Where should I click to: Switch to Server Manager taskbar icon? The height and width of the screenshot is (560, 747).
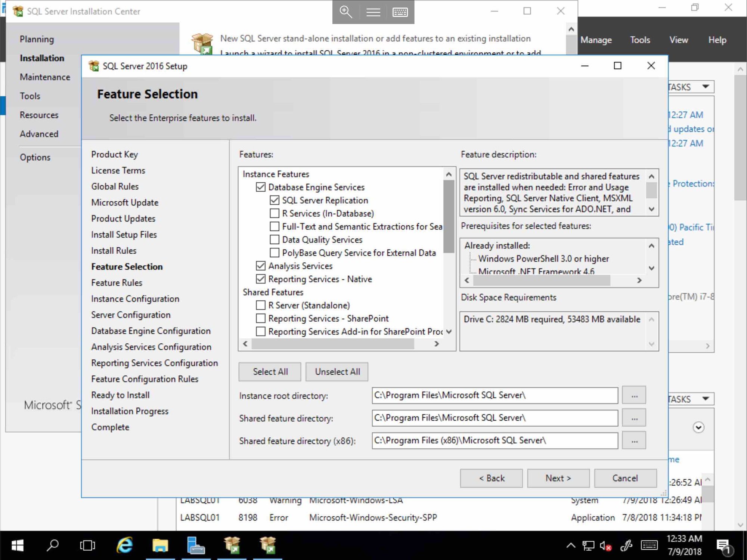point(196,545)
